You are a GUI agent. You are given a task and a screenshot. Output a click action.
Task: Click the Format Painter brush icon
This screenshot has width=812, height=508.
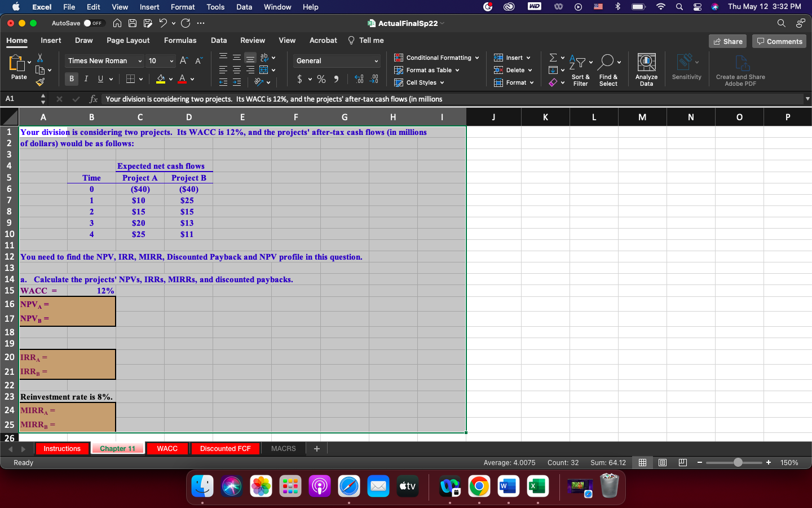[40, 82]
